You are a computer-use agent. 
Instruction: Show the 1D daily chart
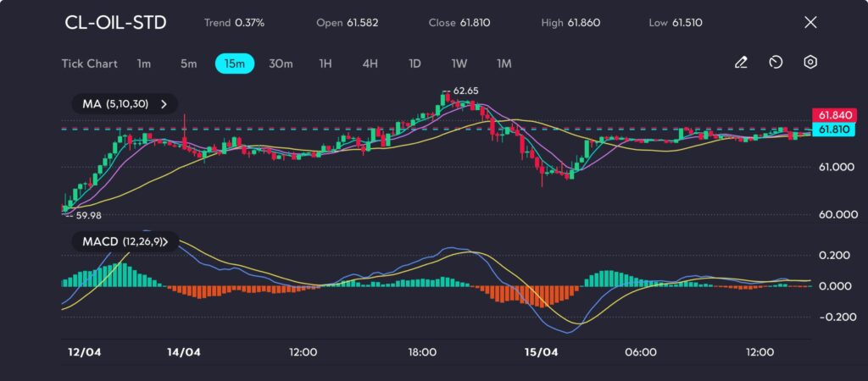[x=415, y=63]
